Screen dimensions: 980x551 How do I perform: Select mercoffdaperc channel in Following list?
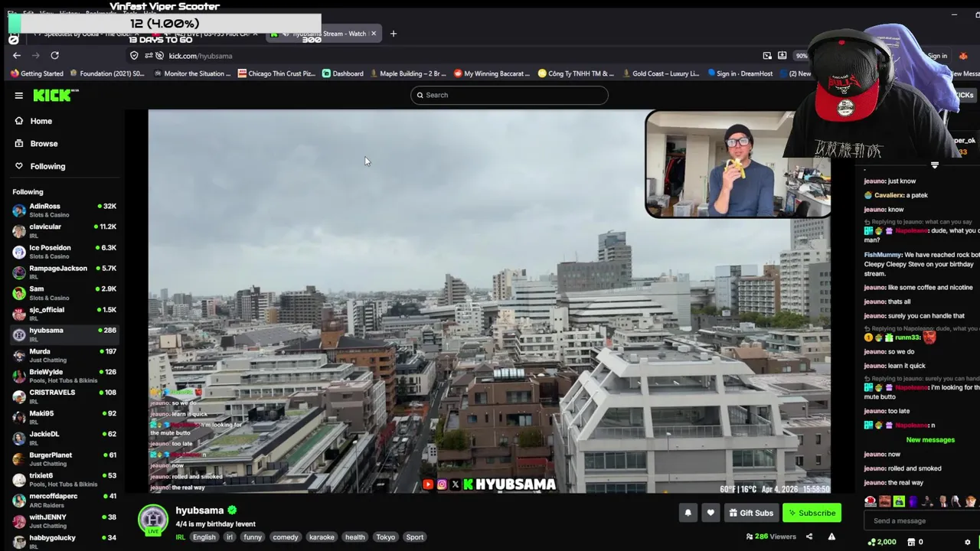click(x=64, y=500)
